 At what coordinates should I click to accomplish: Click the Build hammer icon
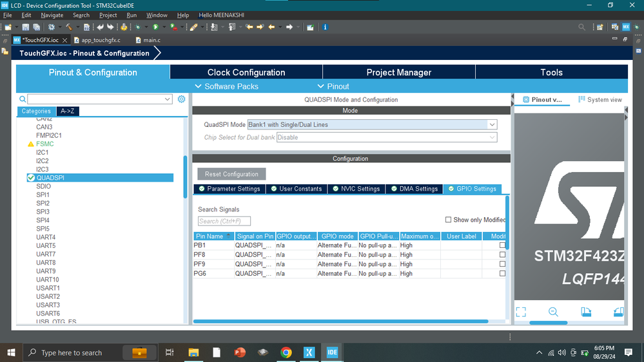[68, 27]
